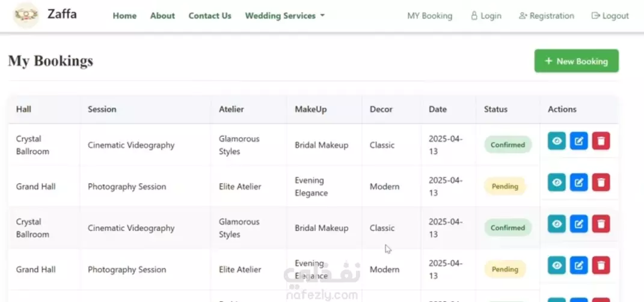Delete the first-row Crystal Ballroom booking

tap(601, 141)
